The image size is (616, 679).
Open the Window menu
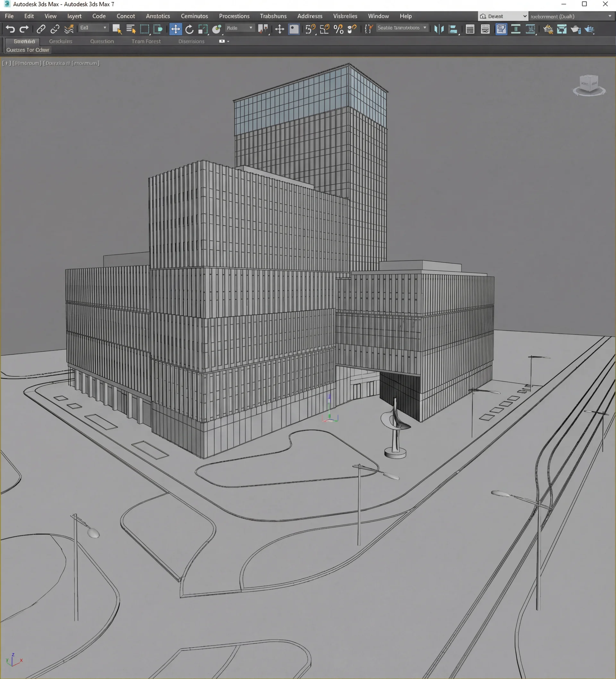coord(378,16)
